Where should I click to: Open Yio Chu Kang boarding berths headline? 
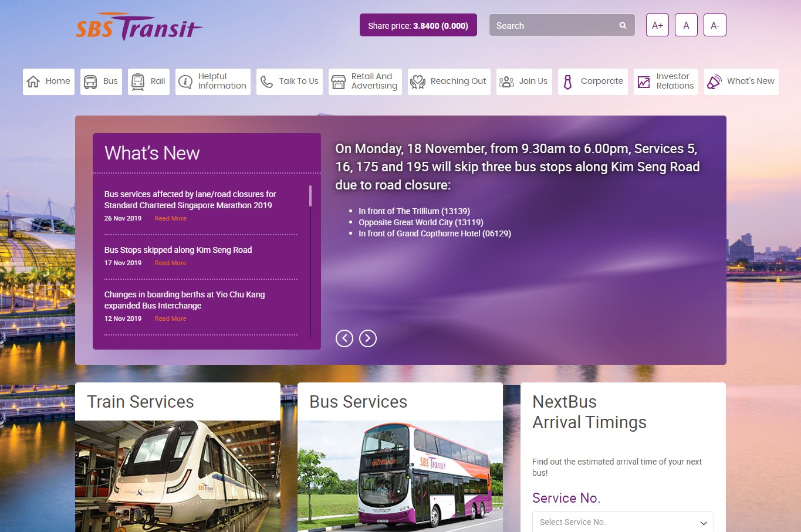coord(185,300)
